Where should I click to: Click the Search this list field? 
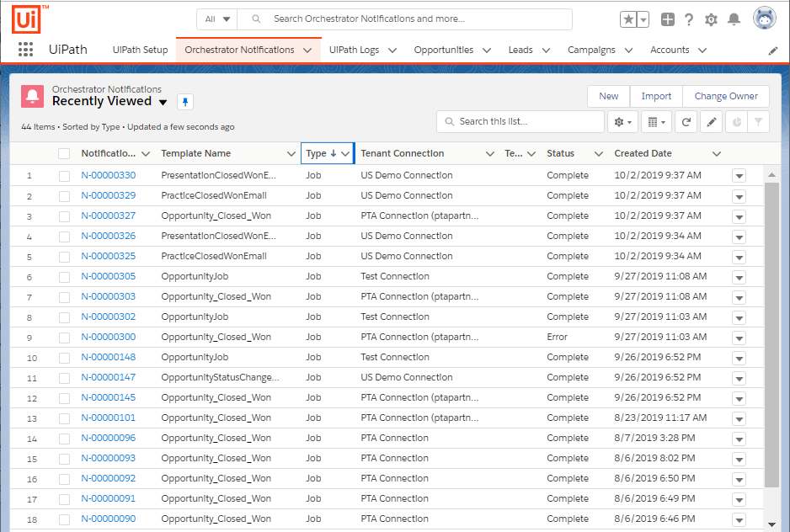click(x=520, y=122)
